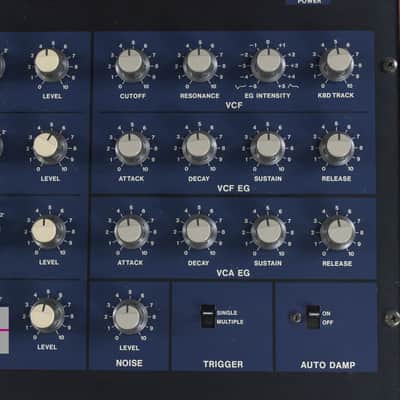Click the KBD TRACK label text
The width and height of the screenshot is (400, 400).
[x=336, y=95]
